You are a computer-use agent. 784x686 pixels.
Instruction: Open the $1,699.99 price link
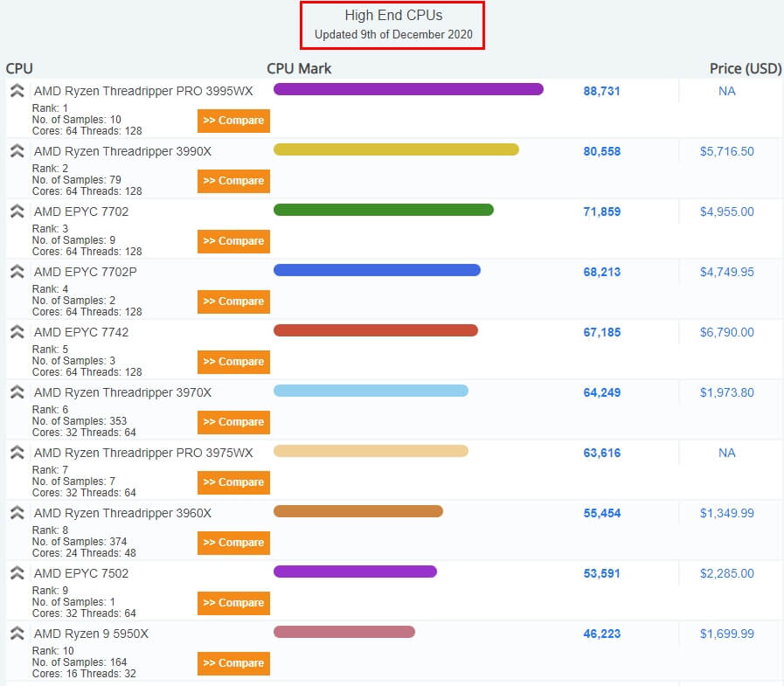tap(726, 634)
